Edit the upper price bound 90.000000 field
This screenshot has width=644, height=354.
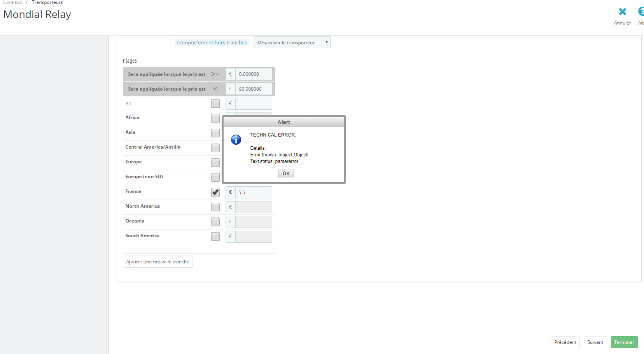pyautogui.click(x=254, y=89)
